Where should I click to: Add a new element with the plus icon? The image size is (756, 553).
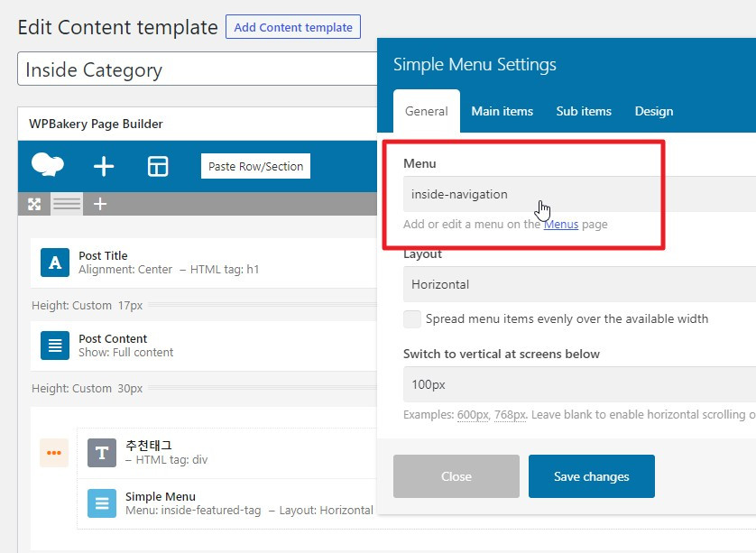[104, 166]
